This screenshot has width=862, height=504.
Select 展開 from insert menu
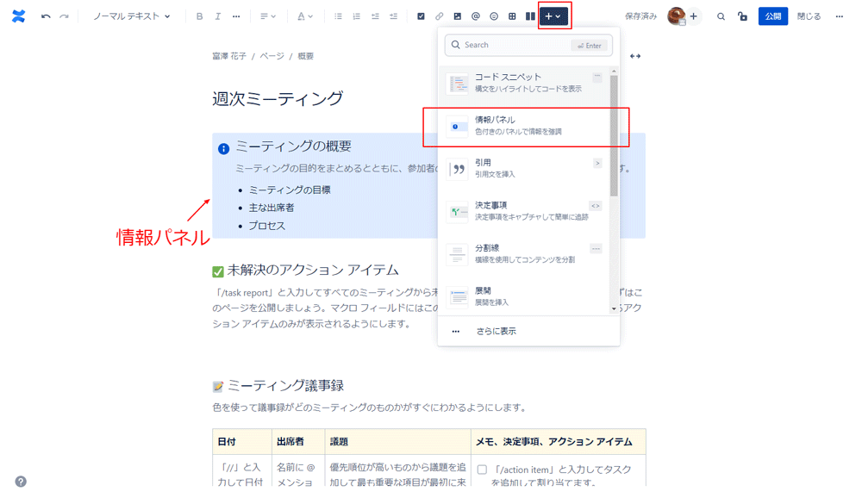click(525, 296)
